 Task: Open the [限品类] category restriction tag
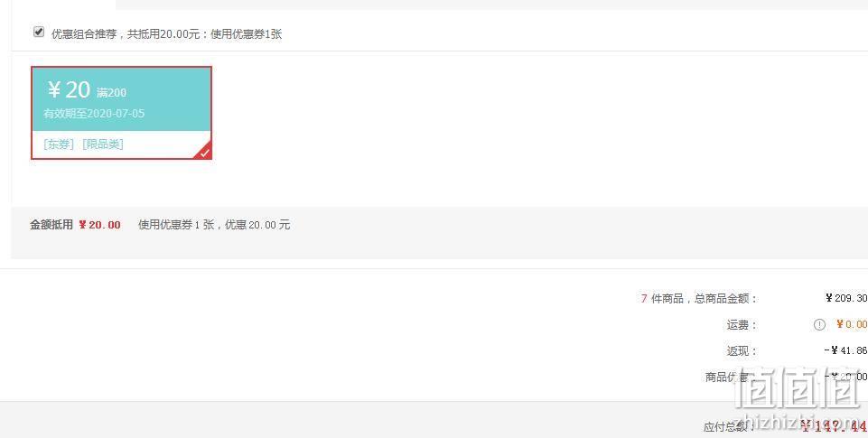coord(103,144)
